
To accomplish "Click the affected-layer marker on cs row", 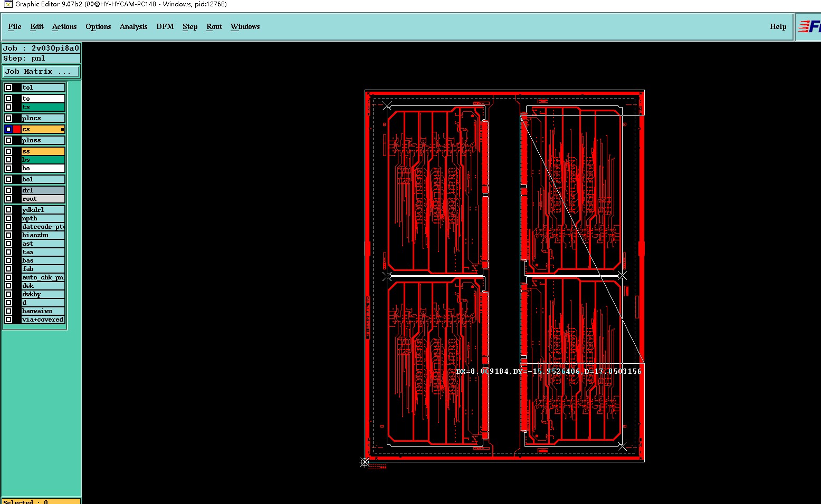I will 62,129.
